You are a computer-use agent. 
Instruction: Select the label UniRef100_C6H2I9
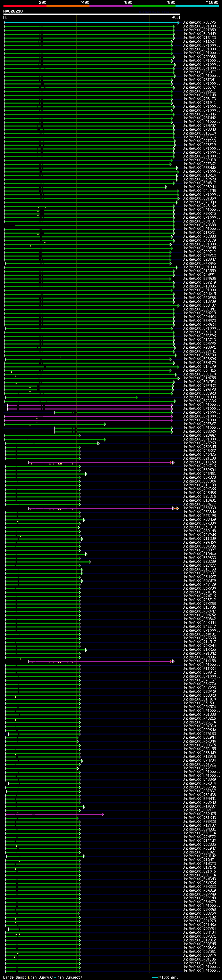199,313
